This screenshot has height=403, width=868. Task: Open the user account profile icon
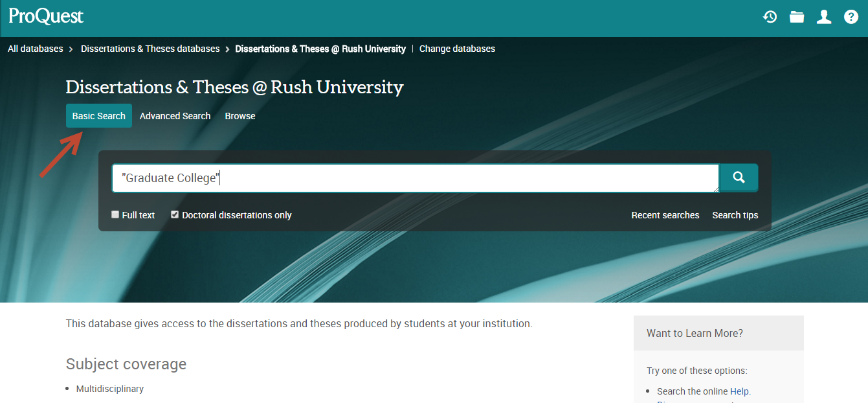(x=824, y=17)
